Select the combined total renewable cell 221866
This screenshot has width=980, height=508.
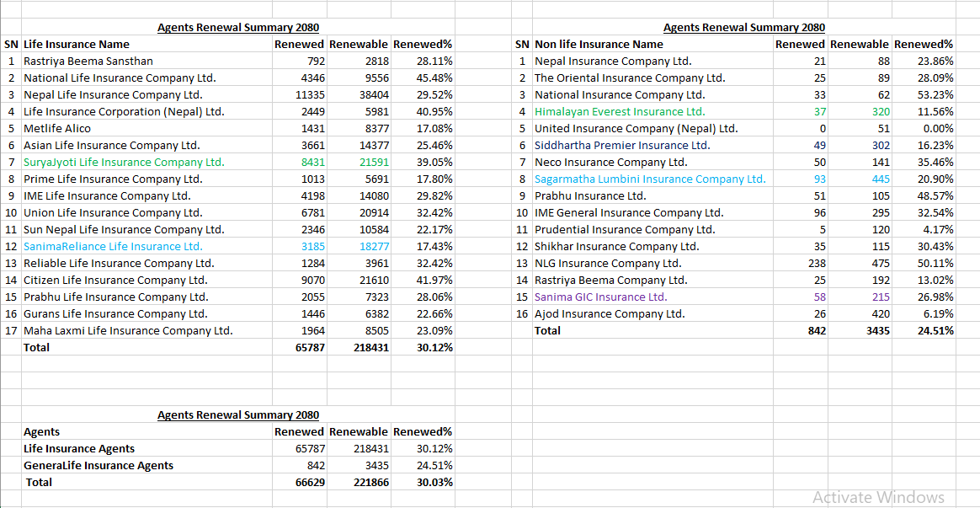click(x=370, y=482)
